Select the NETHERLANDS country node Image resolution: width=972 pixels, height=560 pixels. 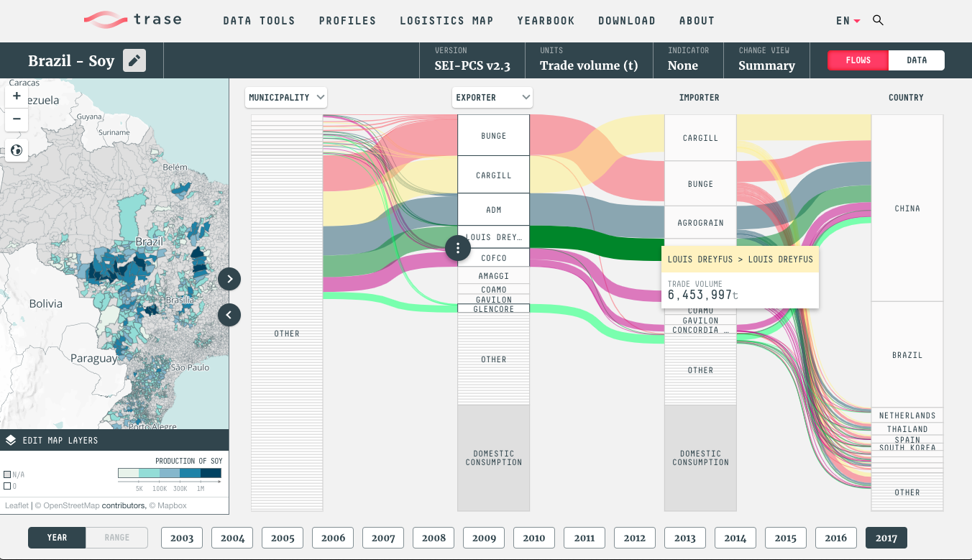[x=907, y=415]
